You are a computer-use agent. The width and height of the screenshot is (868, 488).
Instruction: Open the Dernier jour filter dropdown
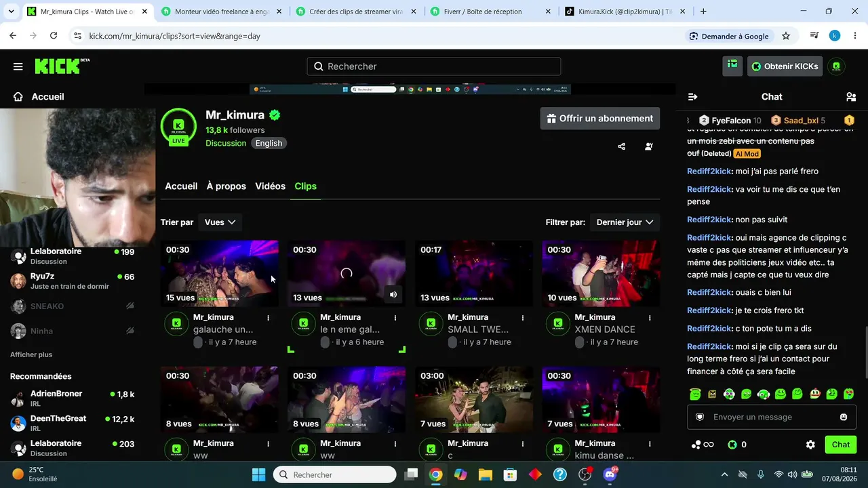625,222
